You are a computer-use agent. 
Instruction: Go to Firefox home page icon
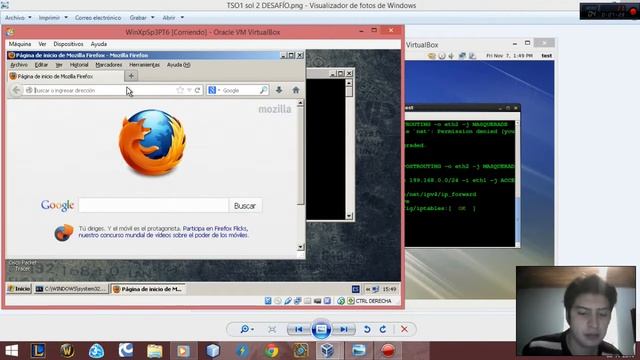click(296, 90)
